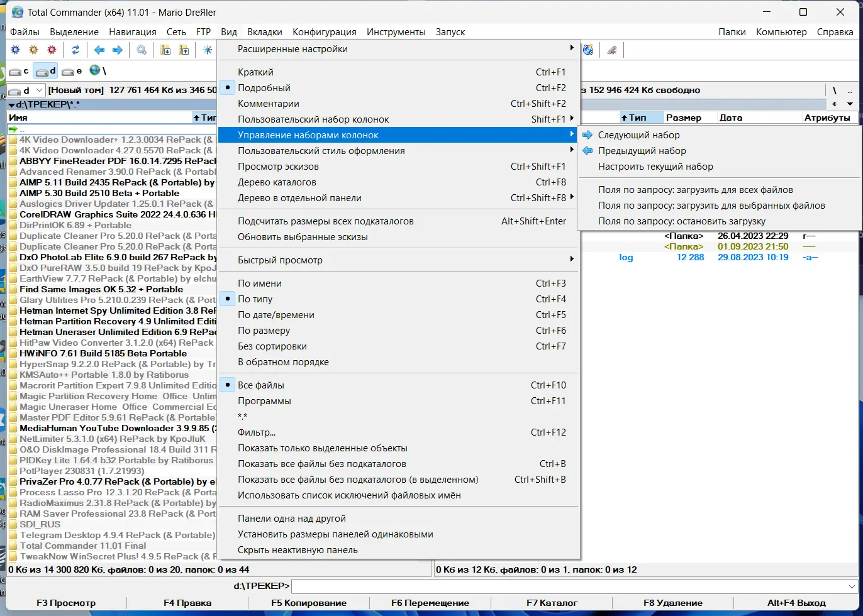Click the red gear toolbar icon
The image size is (863, 616).
click(x=52, y=50)
